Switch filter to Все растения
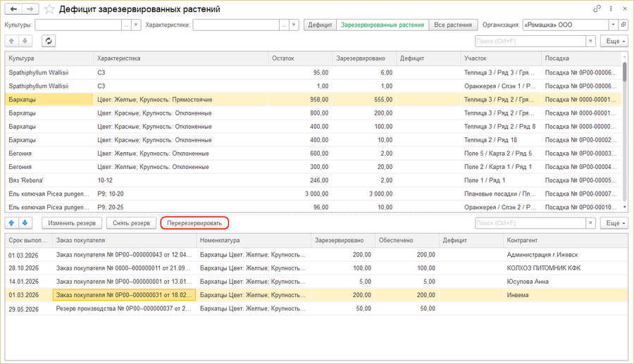634x364 pixels. click(453, 25)
